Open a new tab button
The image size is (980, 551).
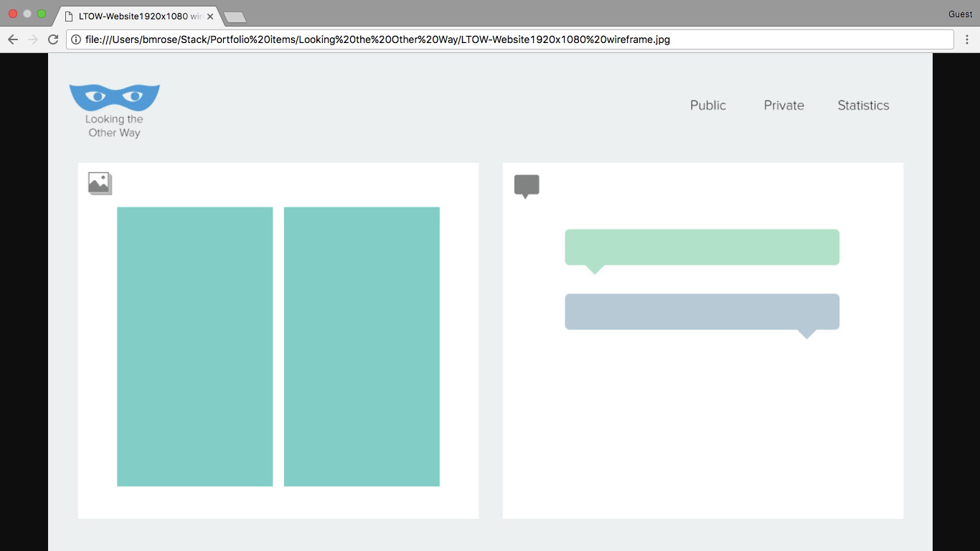pos(235,17)
